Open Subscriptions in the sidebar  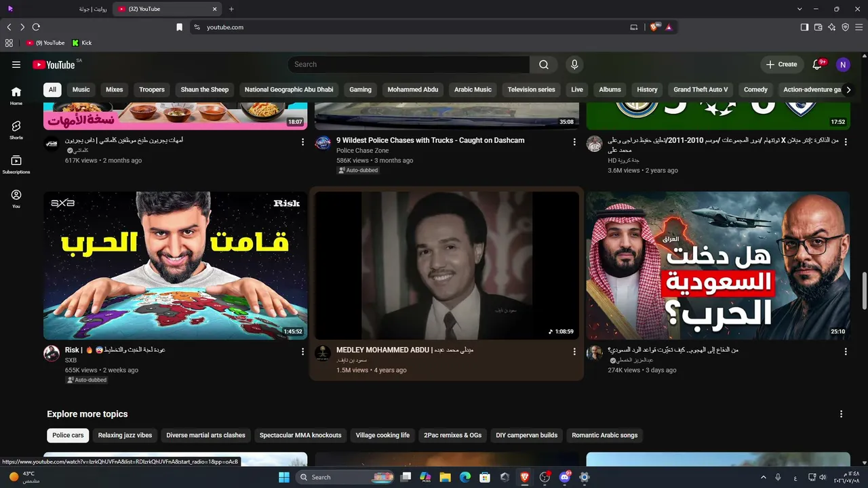16,164
